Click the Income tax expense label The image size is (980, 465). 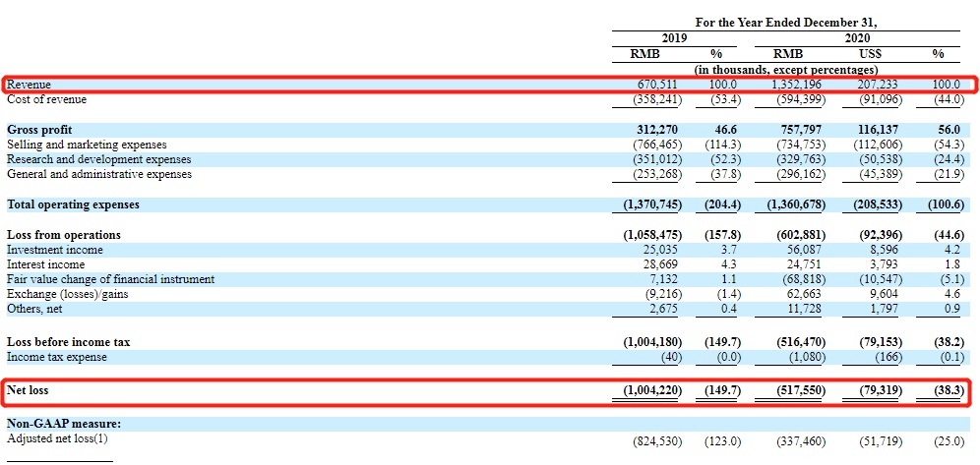57,357
